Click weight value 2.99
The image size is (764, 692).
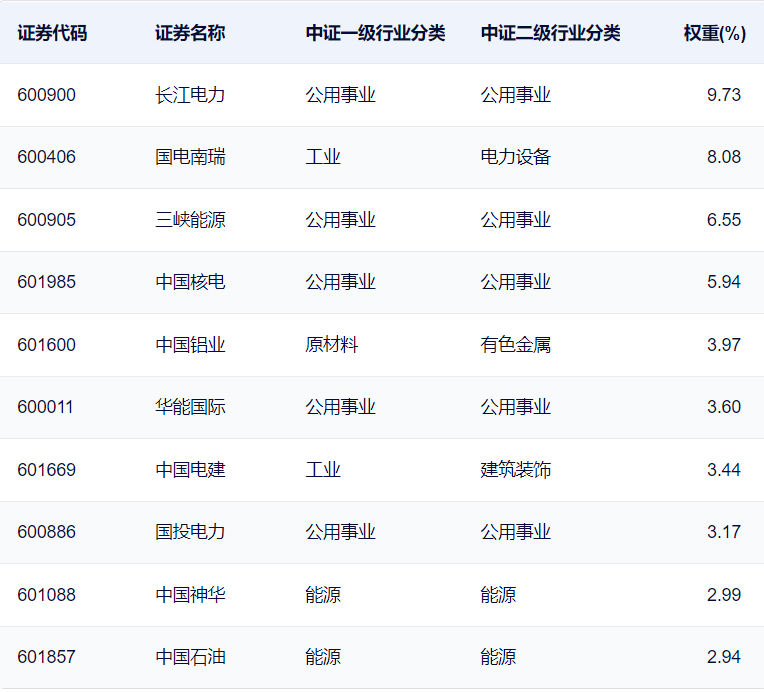724,595
